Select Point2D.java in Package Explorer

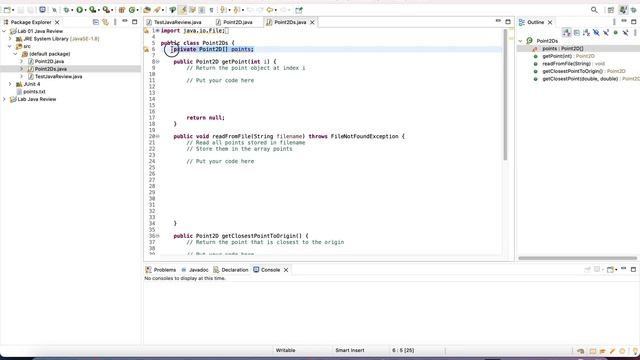coord(49,61)
